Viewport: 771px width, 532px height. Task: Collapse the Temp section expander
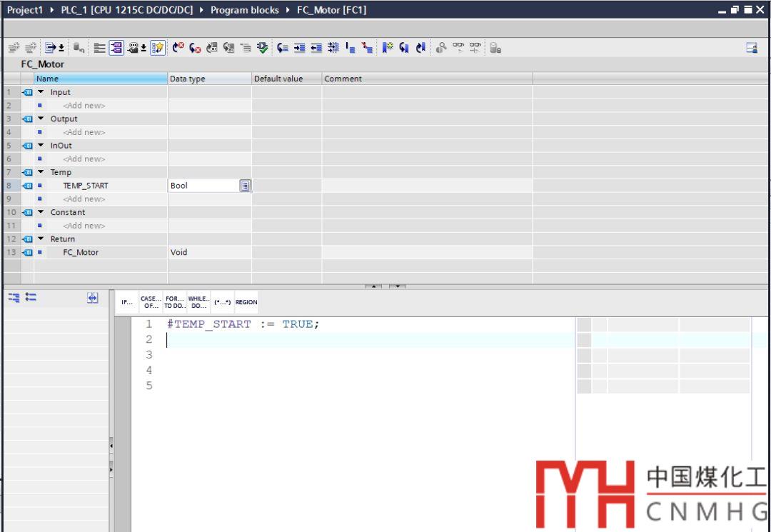pyautogui.click(x=41, y=172)
